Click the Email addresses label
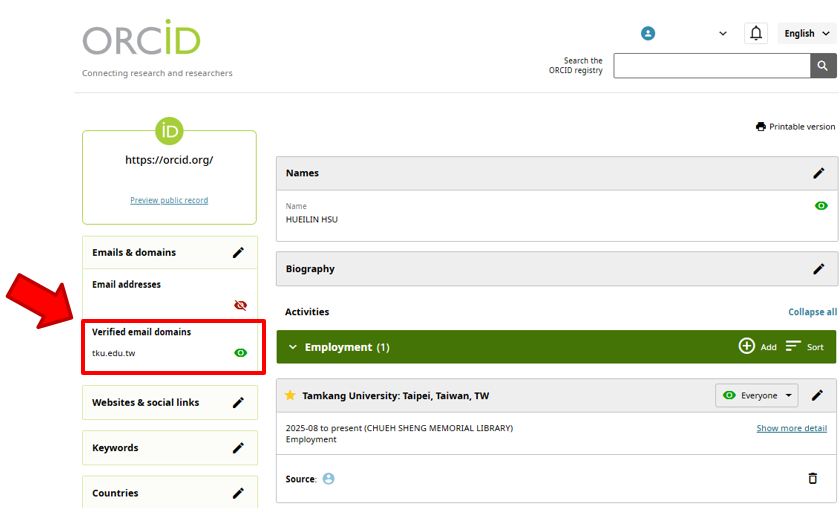 [126, 284]
